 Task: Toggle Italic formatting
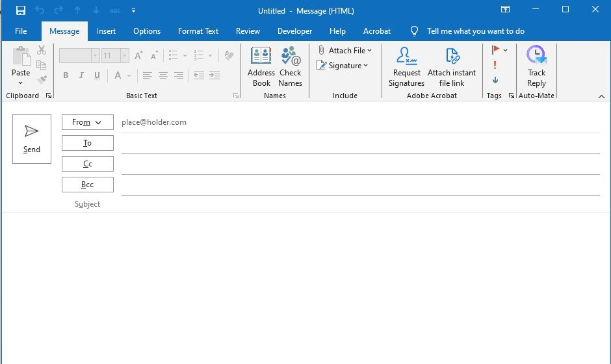coord(81,75)
